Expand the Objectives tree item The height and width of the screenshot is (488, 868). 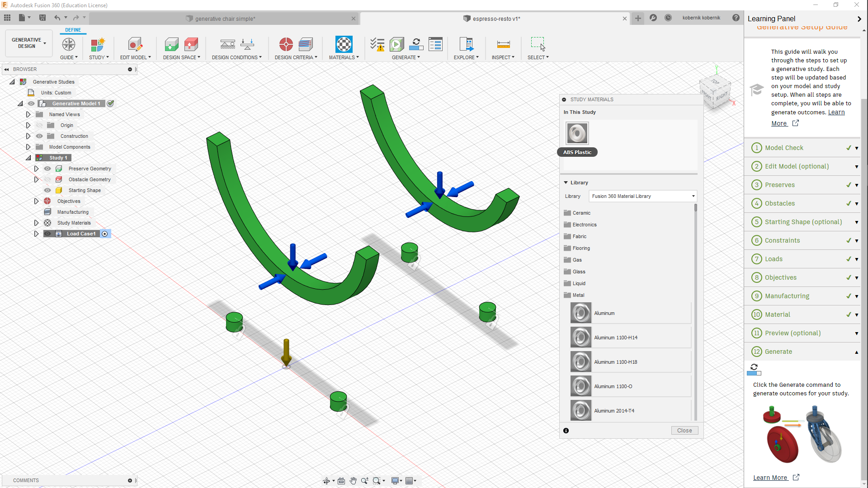(36, 201)
